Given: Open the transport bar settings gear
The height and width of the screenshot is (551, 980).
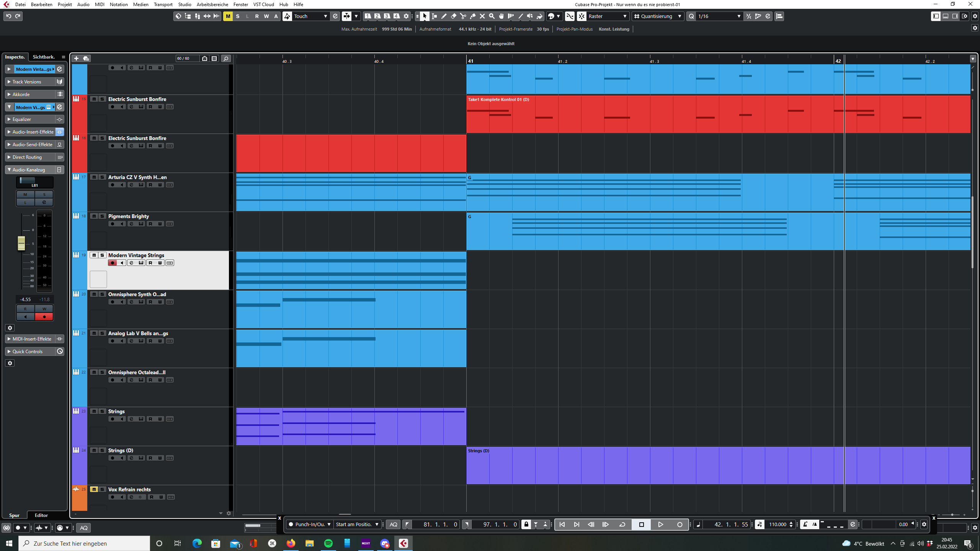Looking at the screenshot, I should click(x=924, y=525).
